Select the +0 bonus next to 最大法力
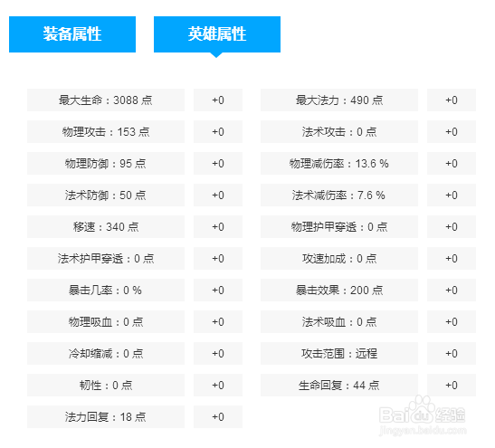 click(452, 100)
